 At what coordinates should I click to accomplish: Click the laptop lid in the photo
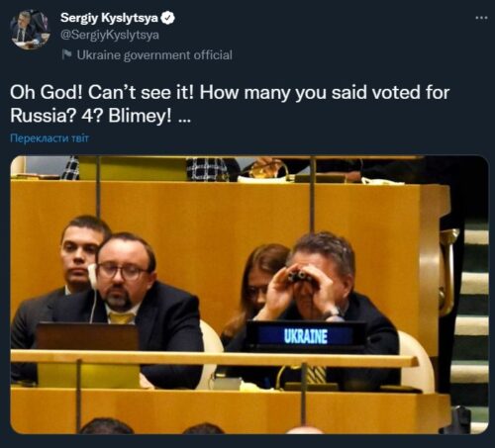click(x=87, y=337)
